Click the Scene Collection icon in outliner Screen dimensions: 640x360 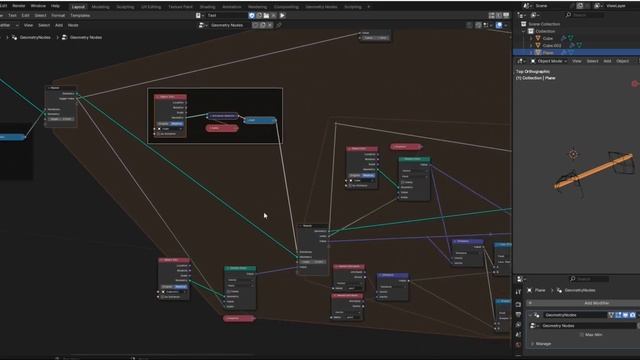point(523,24)
